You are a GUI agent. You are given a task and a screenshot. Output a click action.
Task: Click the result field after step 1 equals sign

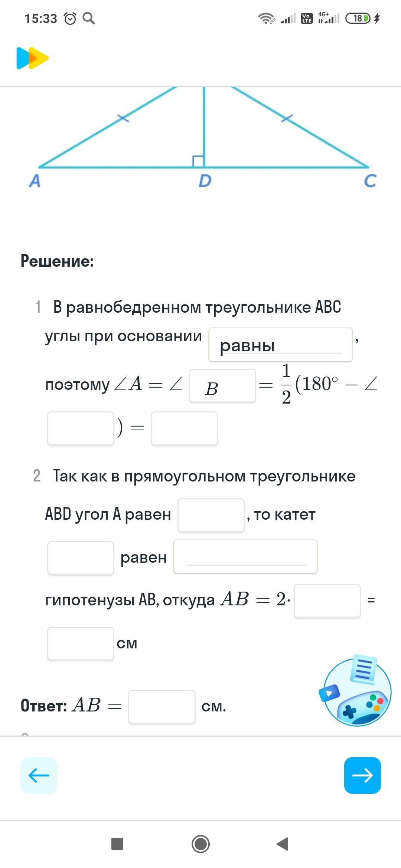184,428
